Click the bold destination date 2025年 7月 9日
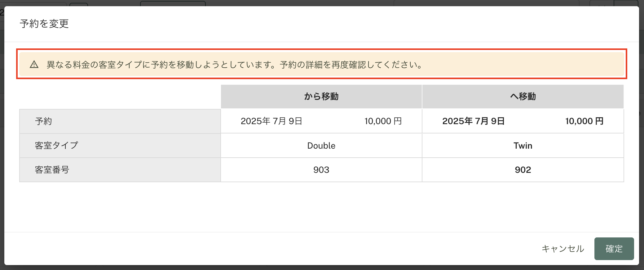The width and height of the screenshot is (644, 270). pos(474,121)
